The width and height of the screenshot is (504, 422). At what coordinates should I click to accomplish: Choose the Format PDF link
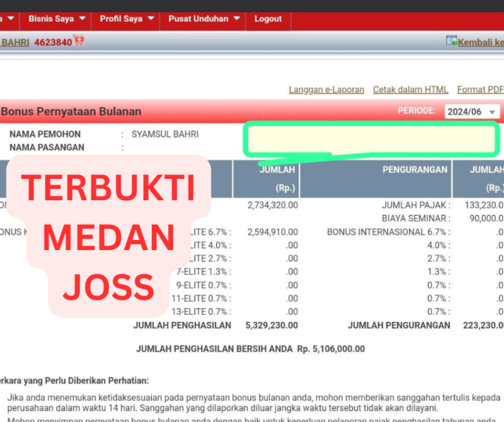tap(480, 89)
